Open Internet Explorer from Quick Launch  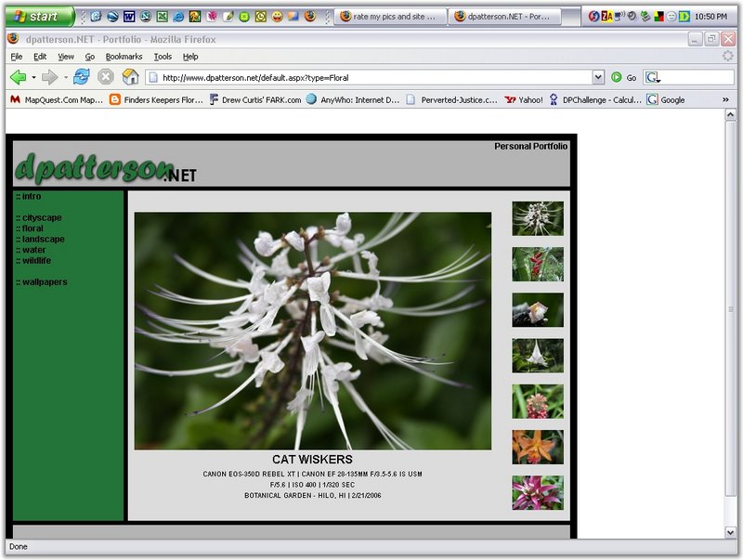coord(178,17)
